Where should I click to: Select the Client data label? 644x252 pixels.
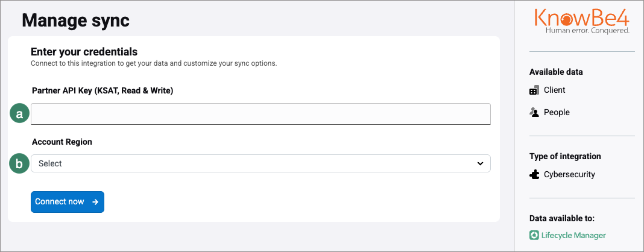(x=555, y=90)
